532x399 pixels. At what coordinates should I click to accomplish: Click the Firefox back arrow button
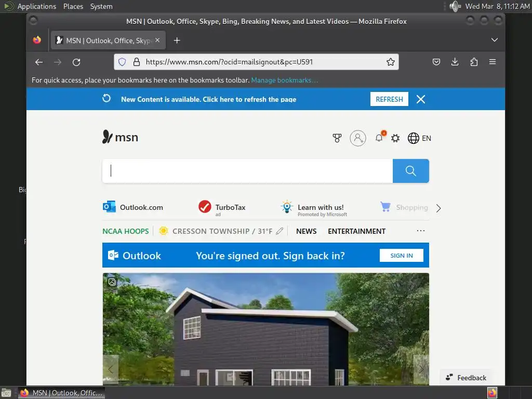point(39,62)
